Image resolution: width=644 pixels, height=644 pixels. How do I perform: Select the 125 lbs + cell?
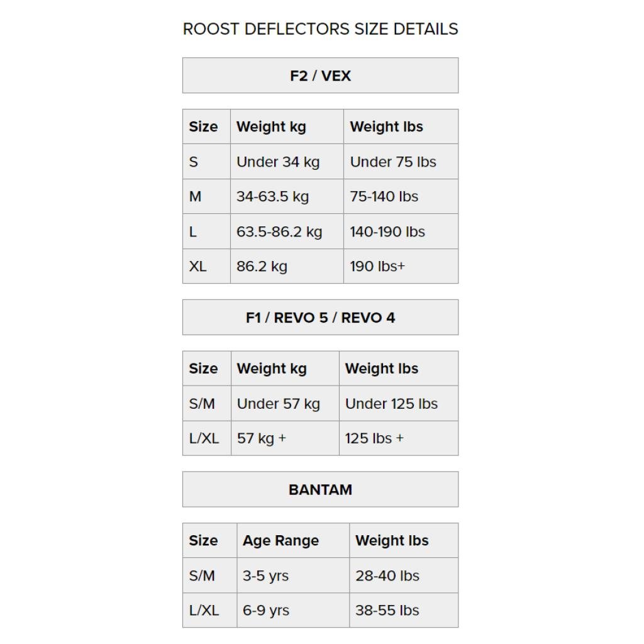point(399,438)
